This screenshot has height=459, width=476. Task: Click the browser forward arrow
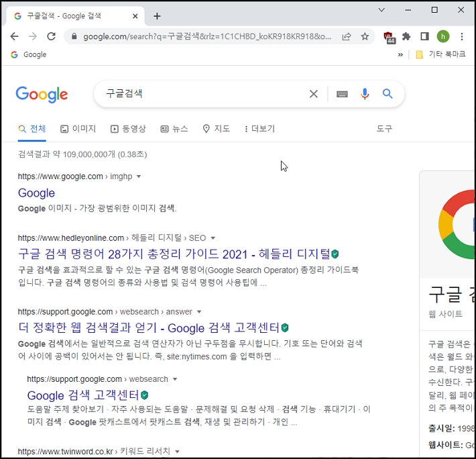(x=32, y=37)
